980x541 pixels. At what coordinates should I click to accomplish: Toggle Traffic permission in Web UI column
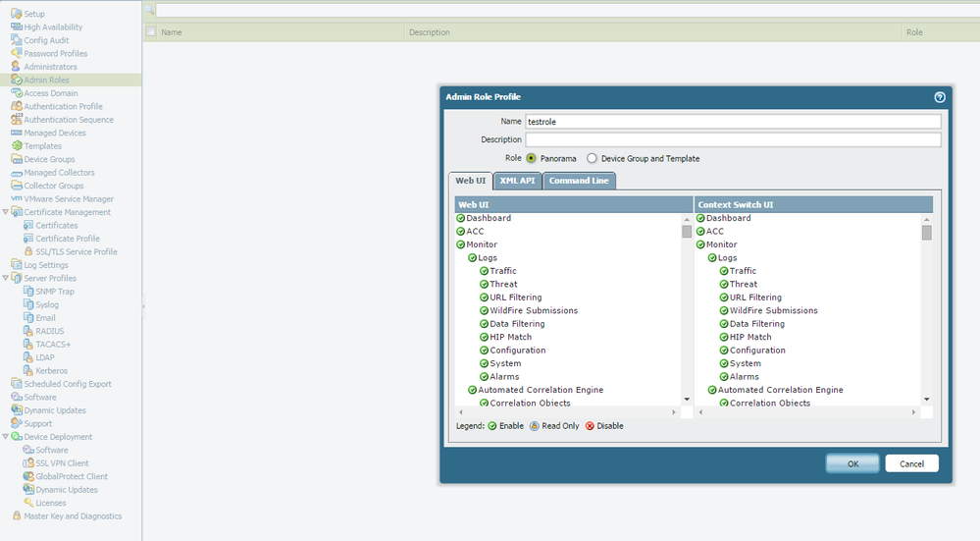[484, 271]
